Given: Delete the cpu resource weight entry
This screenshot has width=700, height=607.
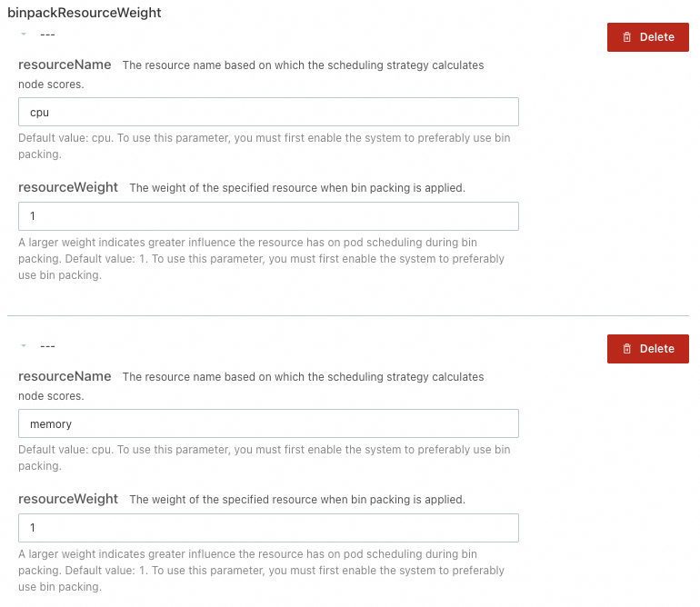Looking at the screenshot, I should (648, 37).
